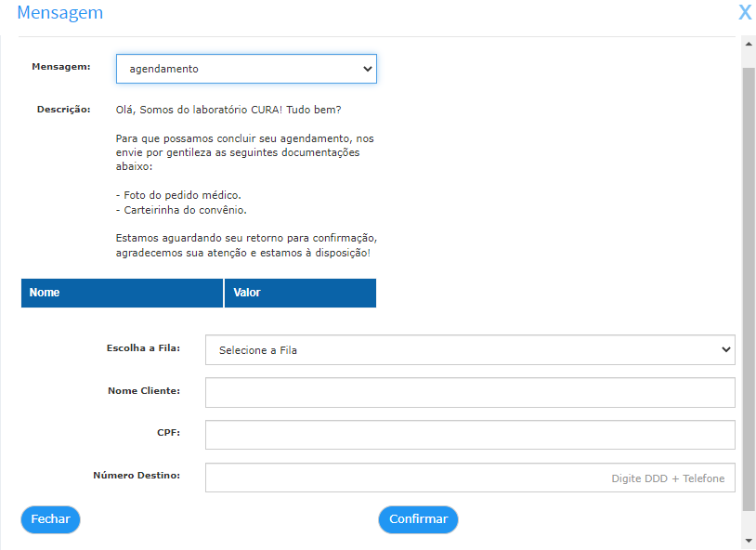Click the Número Destino phone field
756x550 pixels.
pos(470,478)
